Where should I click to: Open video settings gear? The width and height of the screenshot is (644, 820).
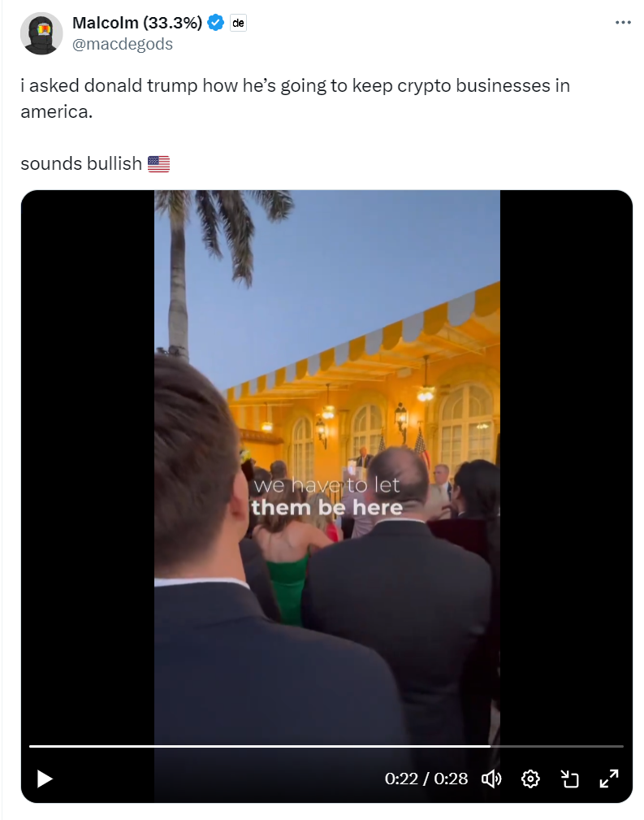pos(530,779)
